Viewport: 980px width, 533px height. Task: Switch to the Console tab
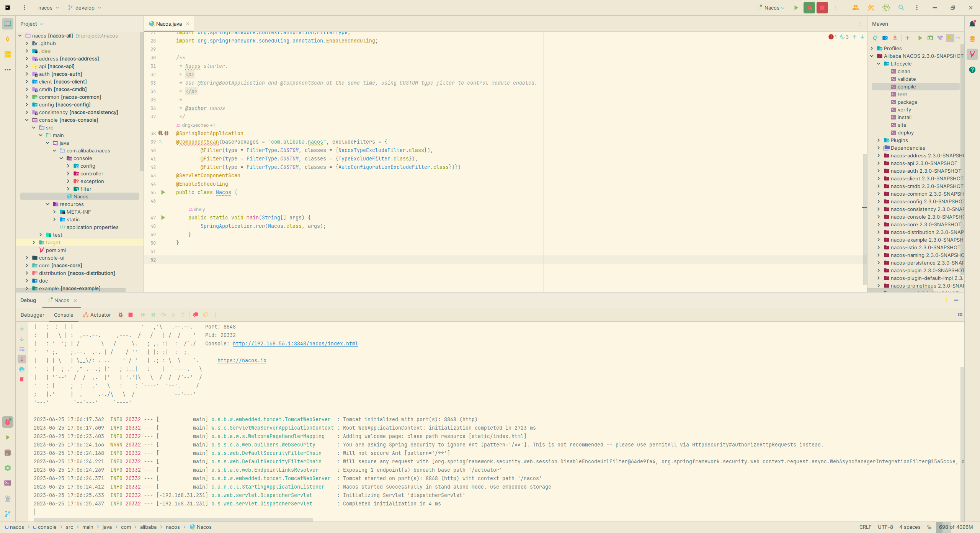pos(64,315)
